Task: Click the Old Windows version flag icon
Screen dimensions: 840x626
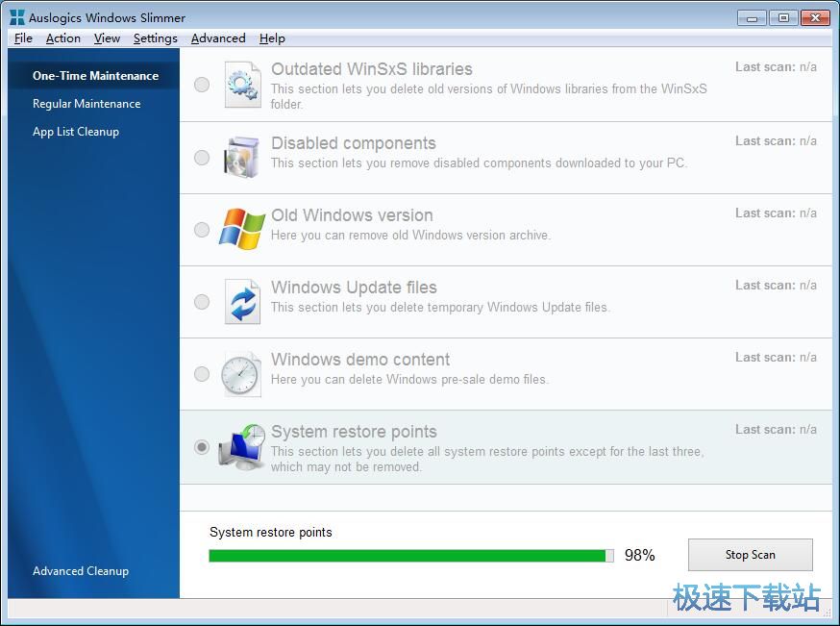Action: (x=242, y=229)
